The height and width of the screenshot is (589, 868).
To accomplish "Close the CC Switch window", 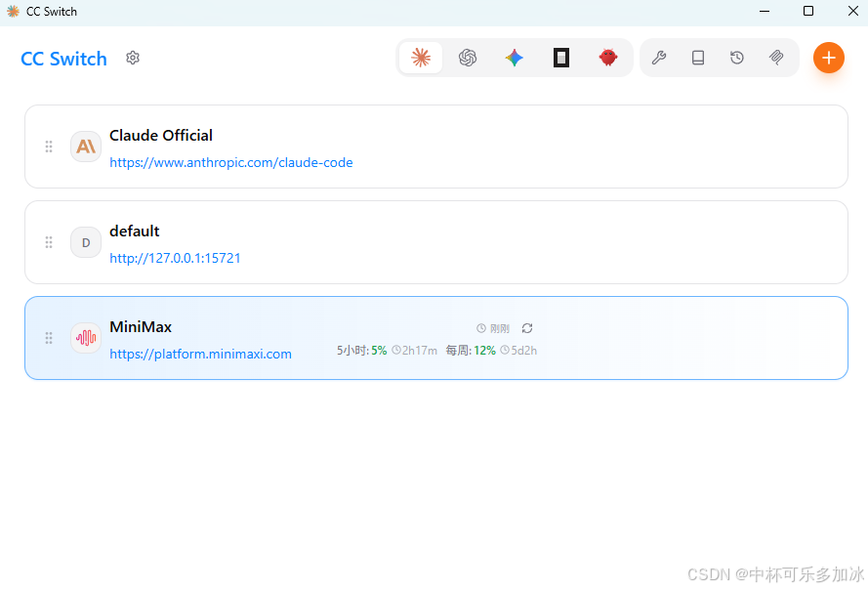I will click(x=853, y=11).
